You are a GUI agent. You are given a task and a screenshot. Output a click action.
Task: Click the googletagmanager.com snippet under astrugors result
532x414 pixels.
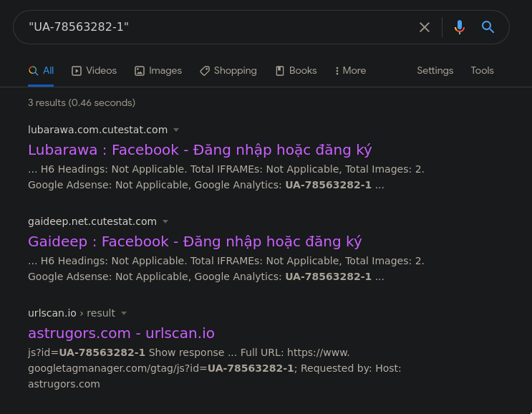[x=214, y=368]
